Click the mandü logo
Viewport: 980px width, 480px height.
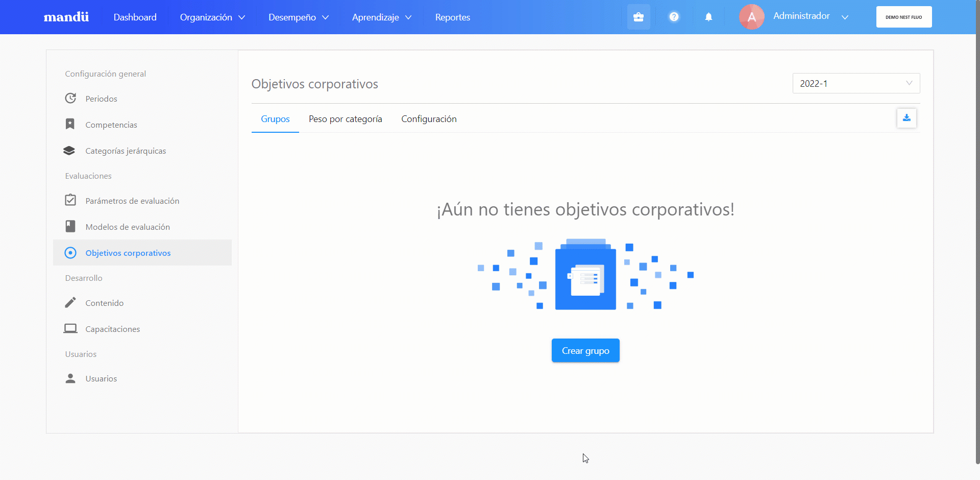click(x=66, y=17)
